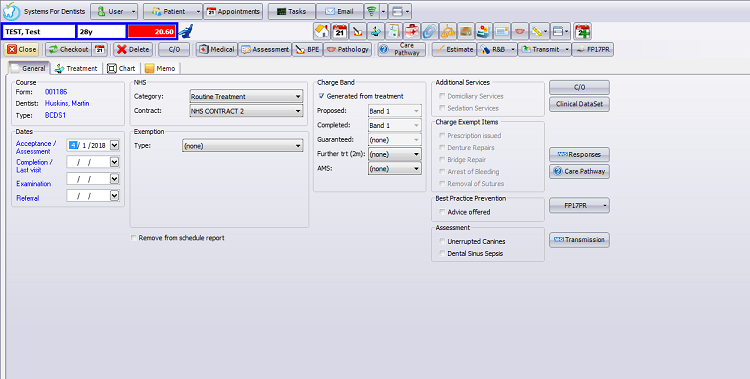Click the green wifi signal icon

point(372,11)
